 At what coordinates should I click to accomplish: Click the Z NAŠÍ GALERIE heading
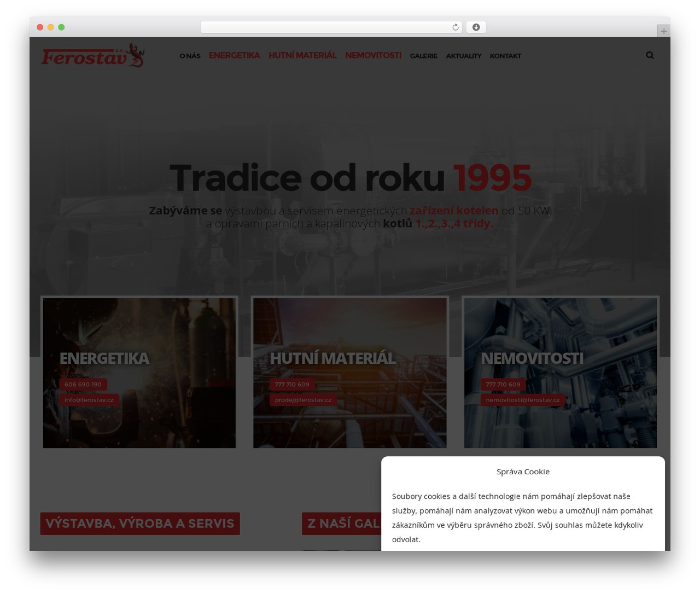click(x=342, y=524)
